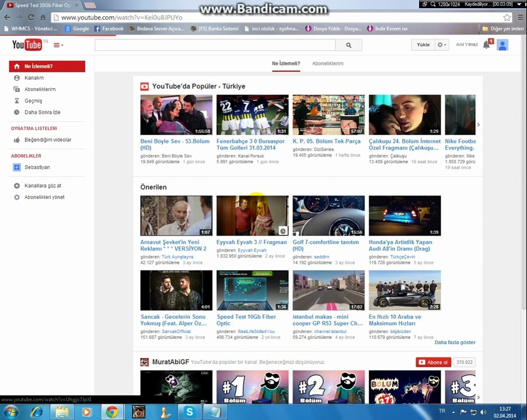This screenshot has width=527, height=420.
Task: Switch to Ne İzlemeli? tab
Action: point(286,63)
